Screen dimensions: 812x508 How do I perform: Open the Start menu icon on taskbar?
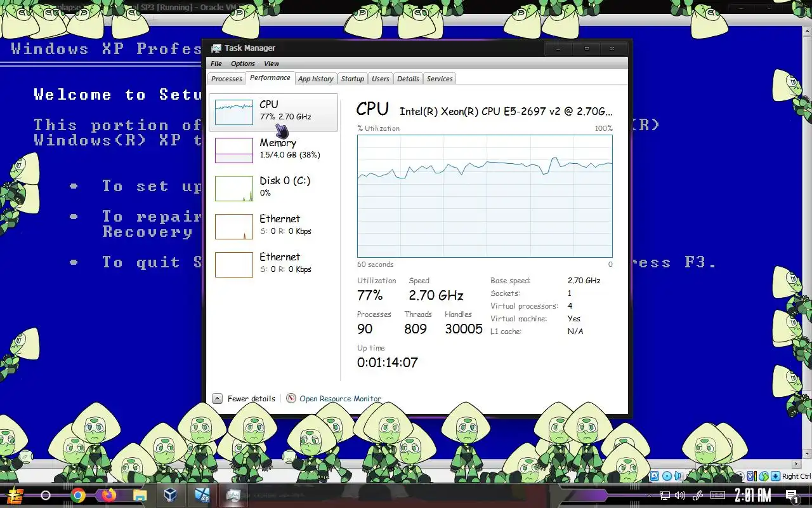15,495
